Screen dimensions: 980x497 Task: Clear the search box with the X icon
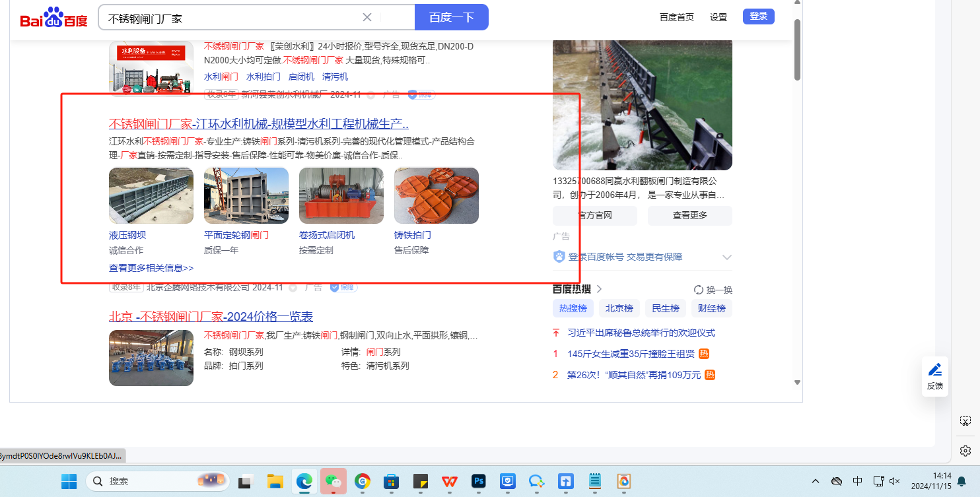click(367, 17)
